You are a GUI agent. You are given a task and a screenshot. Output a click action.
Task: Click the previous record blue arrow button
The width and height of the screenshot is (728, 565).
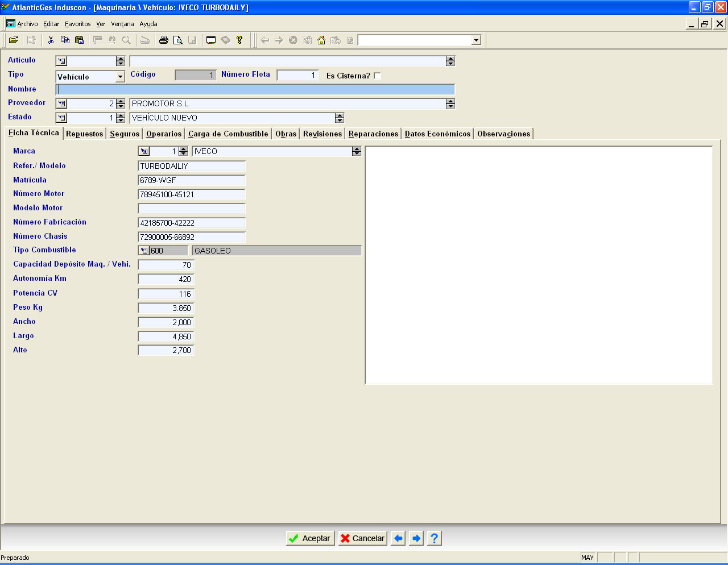click(398, 538)
